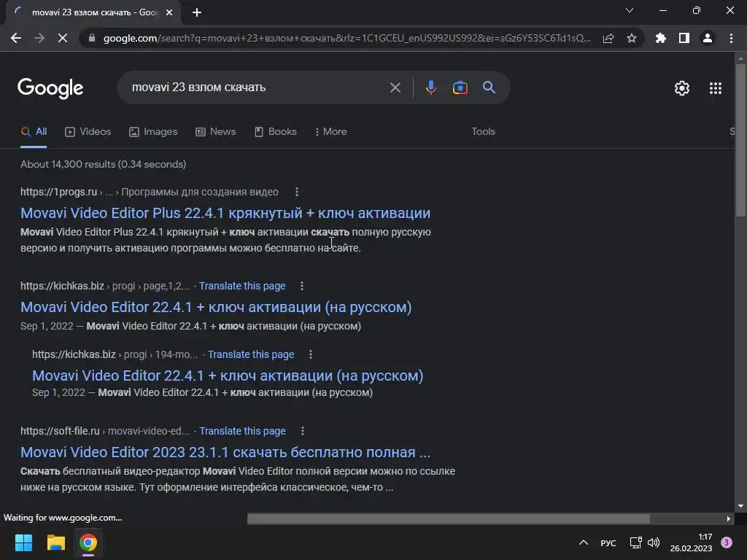The height and width of the screenshot is (560, 747).
Task: Open first Movavi Video Editor 22.4.1 kichkas link
Action: 216,307
